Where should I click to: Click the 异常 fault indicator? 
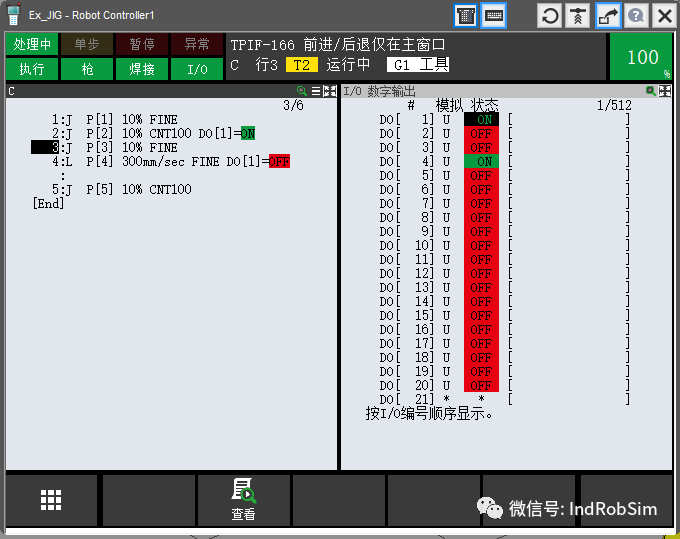pyautogui.click(x=197, y=44)
